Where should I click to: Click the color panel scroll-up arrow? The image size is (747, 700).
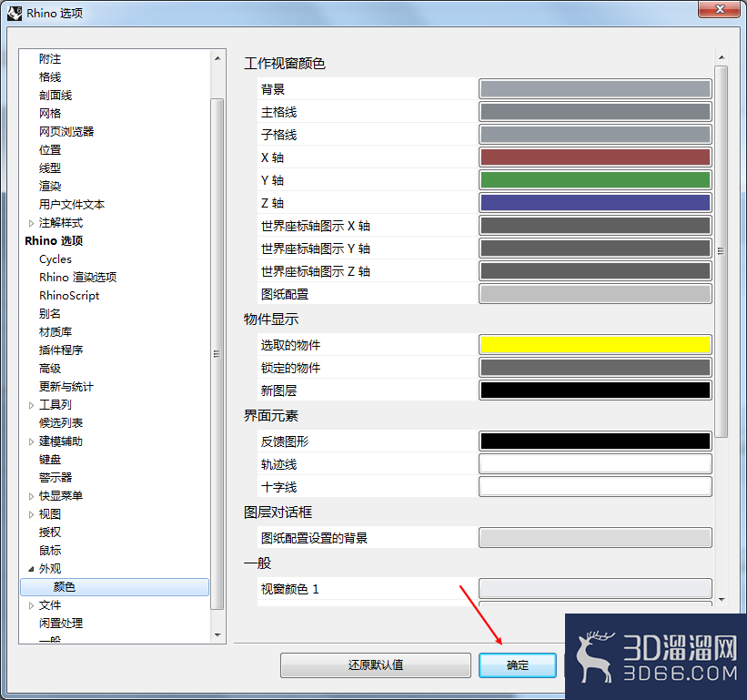(x=722, y=57)
